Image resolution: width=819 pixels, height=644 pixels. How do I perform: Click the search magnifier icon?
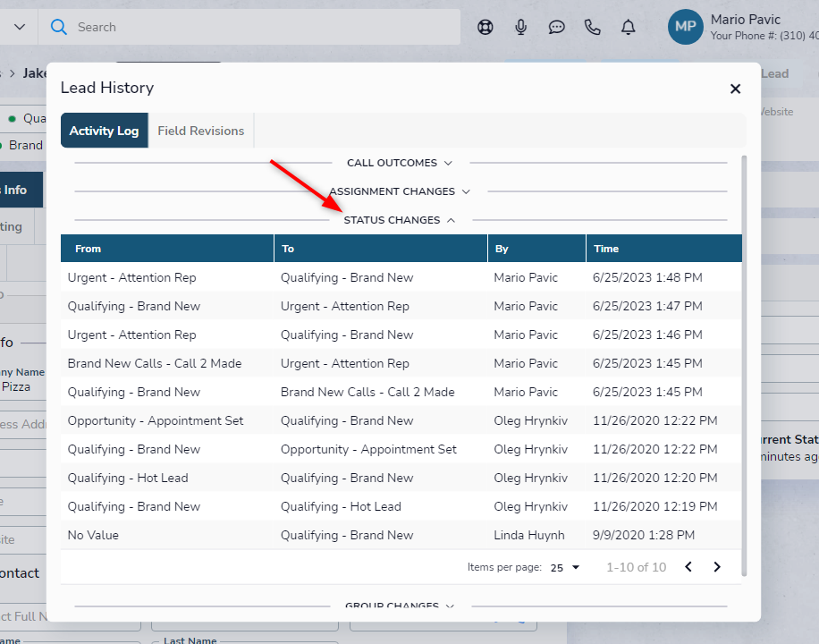tap(58, 27)
